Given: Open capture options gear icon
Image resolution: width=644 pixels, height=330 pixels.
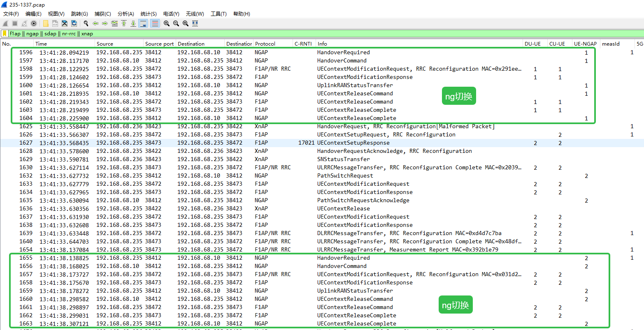Looking at the screenshot, I should [x=34, y=23].
